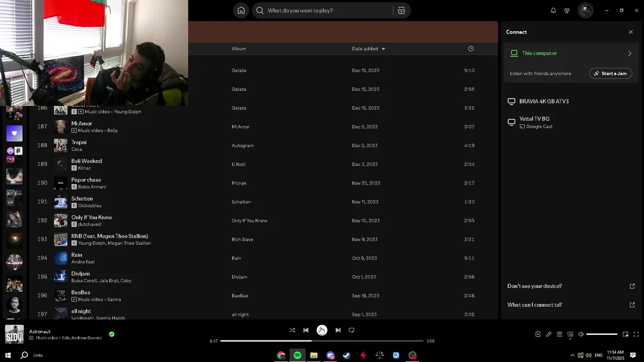
Task: Open the U Noći album link
Action: (238, 164)
